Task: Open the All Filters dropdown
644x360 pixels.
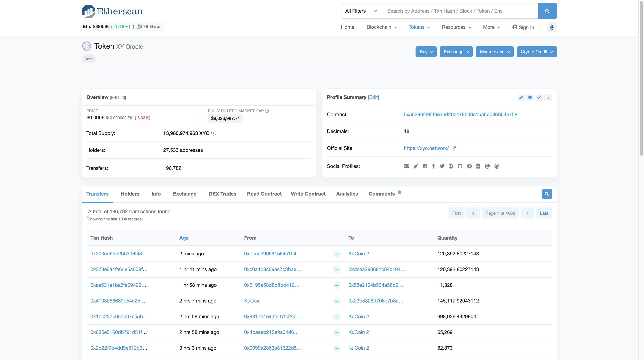Action: (362, 11)
